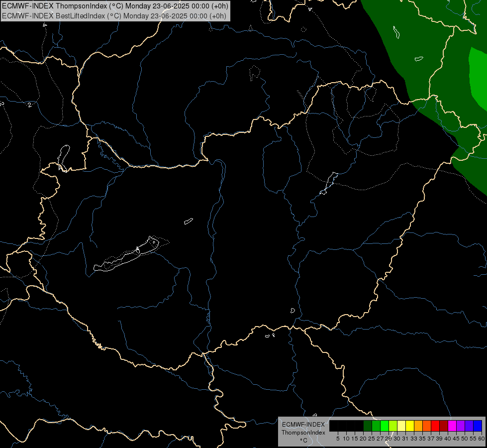The image size is (487, 448).
Task: Click the legend's ECMWF-INDEX label
Action: pos(303,425)
